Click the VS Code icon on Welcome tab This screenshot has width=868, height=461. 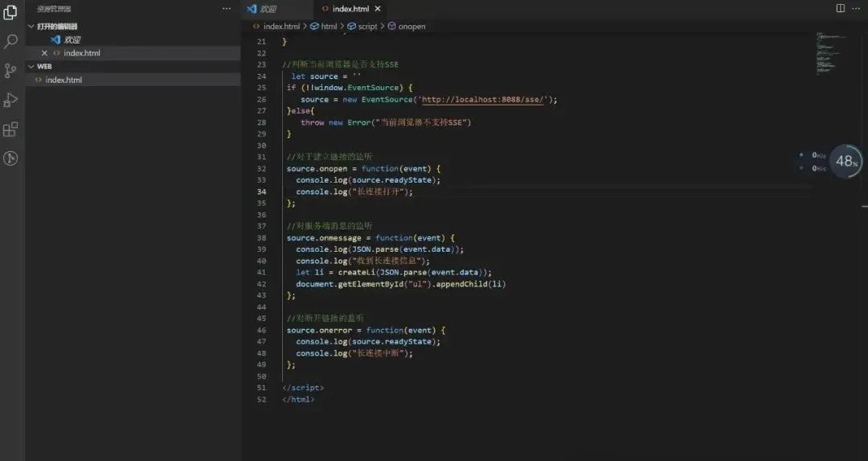tap(252, 9)
